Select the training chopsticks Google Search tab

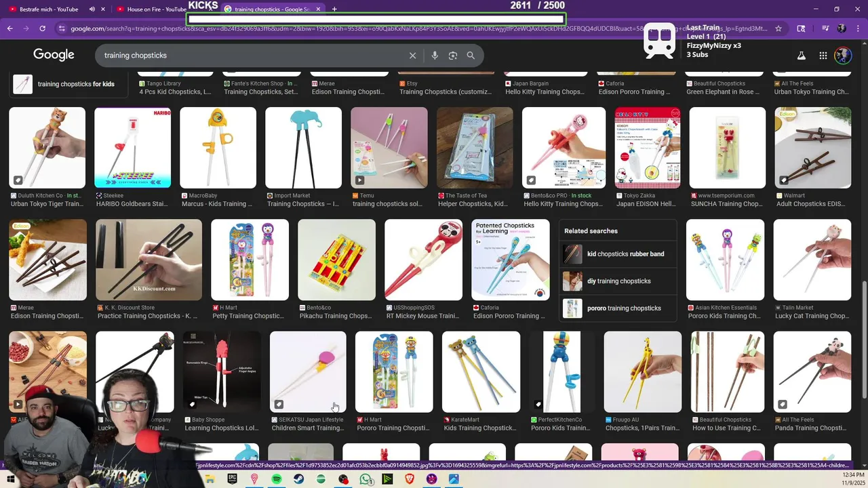click(x=273, y=9)
